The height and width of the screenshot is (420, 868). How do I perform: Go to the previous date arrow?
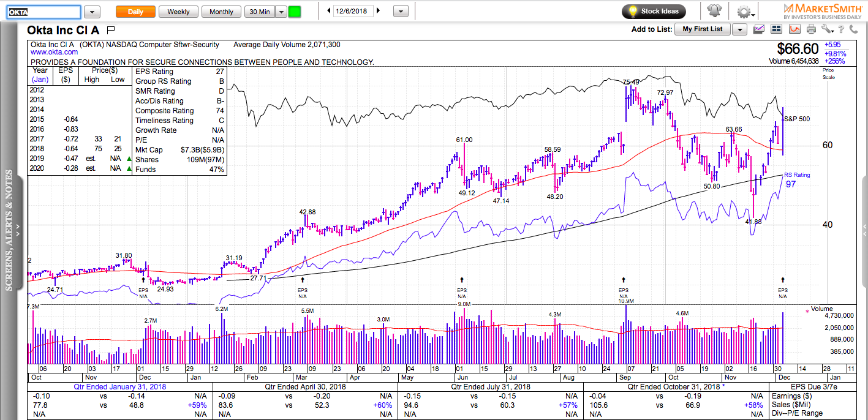(x=329, y=11)
